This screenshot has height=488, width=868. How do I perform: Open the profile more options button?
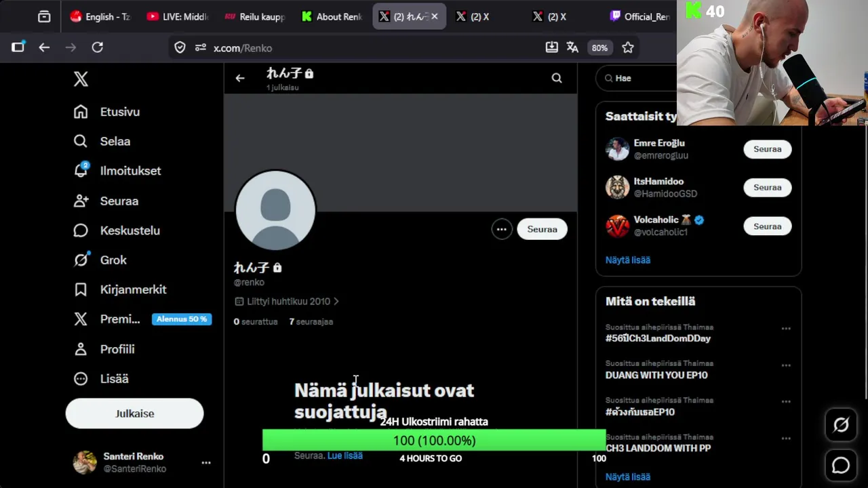tap(502, 229)
